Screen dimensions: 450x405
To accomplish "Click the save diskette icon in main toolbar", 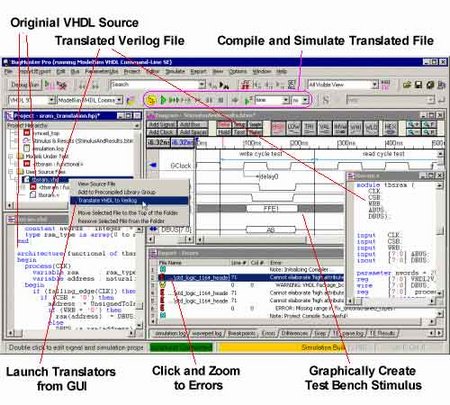I will pos(418,85).
